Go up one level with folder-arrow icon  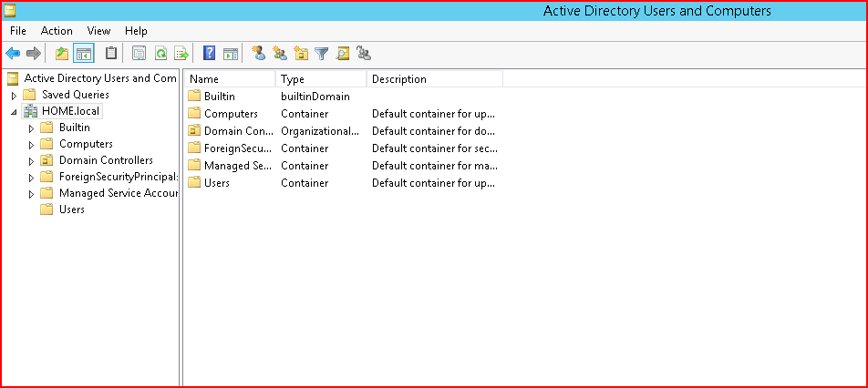(x=61, y=54)
